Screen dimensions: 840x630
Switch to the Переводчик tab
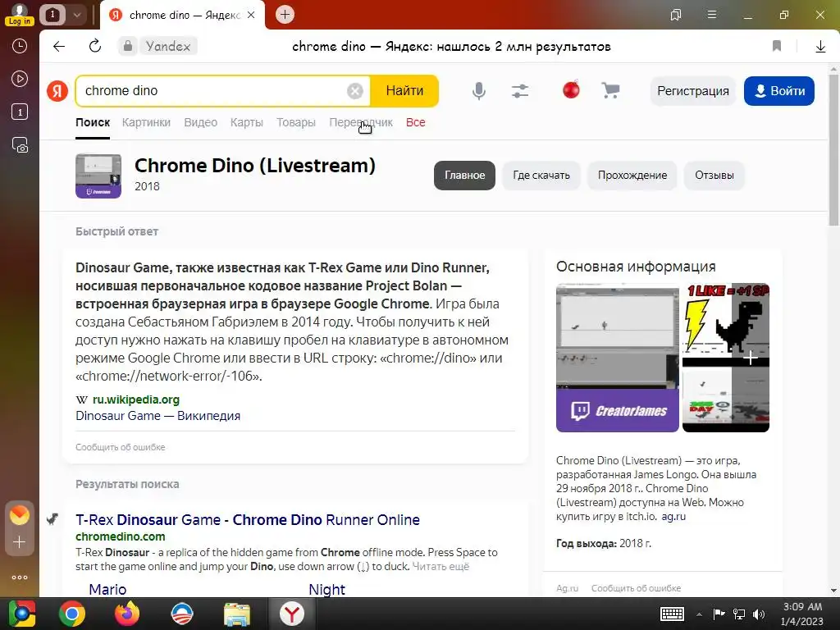tap(361, 122)
